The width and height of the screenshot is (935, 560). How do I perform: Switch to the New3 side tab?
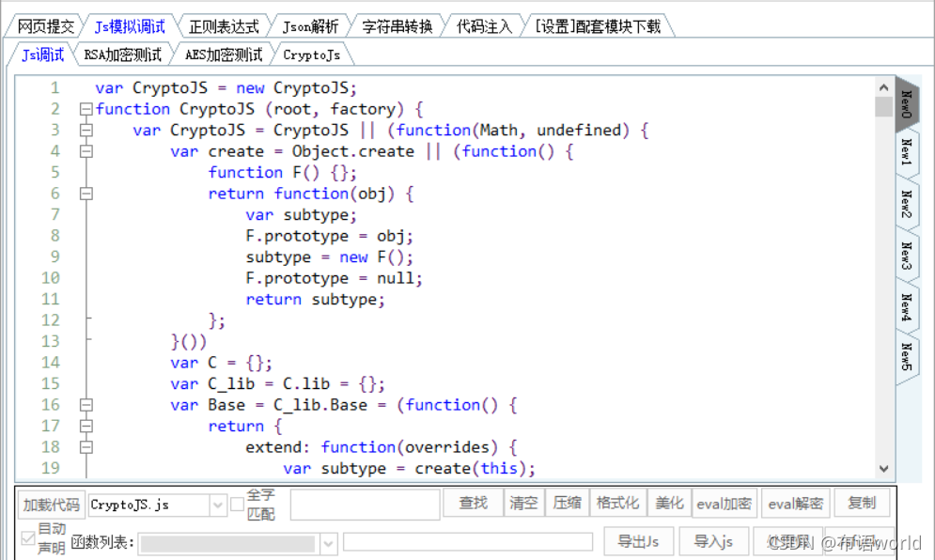(907, 256)
